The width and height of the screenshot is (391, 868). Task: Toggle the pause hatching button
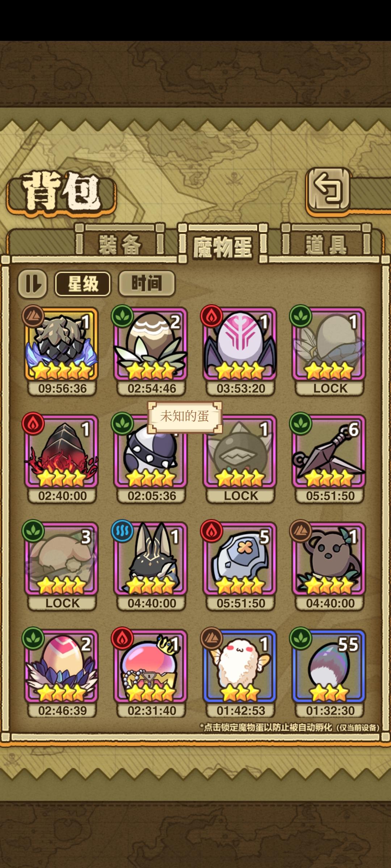point(33,284)
